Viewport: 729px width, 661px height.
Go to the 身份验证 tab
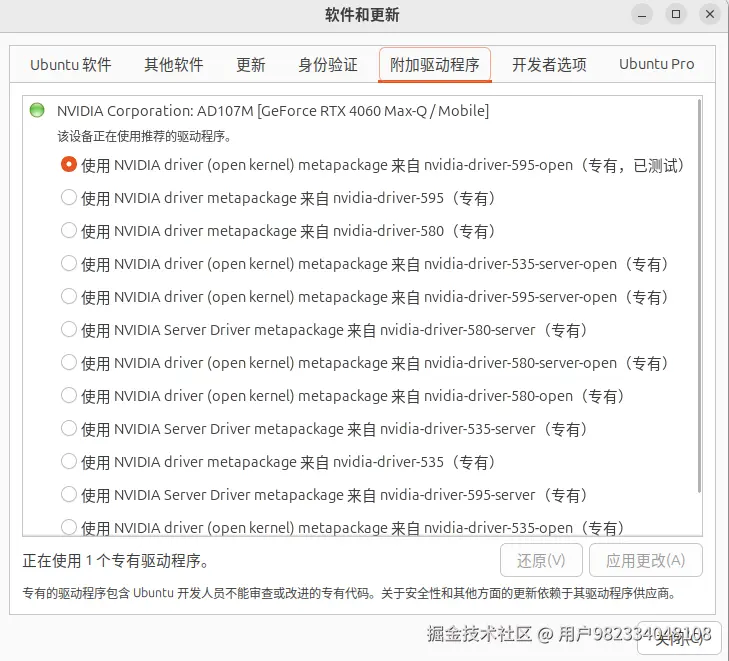(328, 65)
